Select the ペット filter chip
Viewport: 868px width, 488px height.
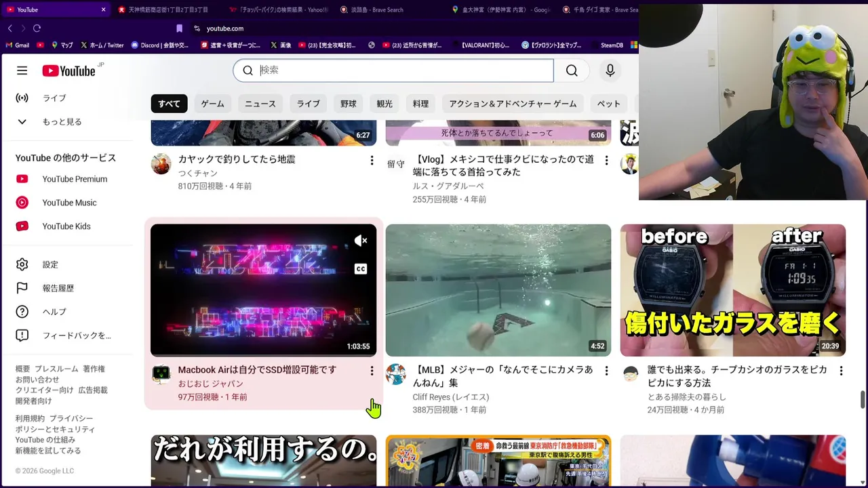coord(608,104)
